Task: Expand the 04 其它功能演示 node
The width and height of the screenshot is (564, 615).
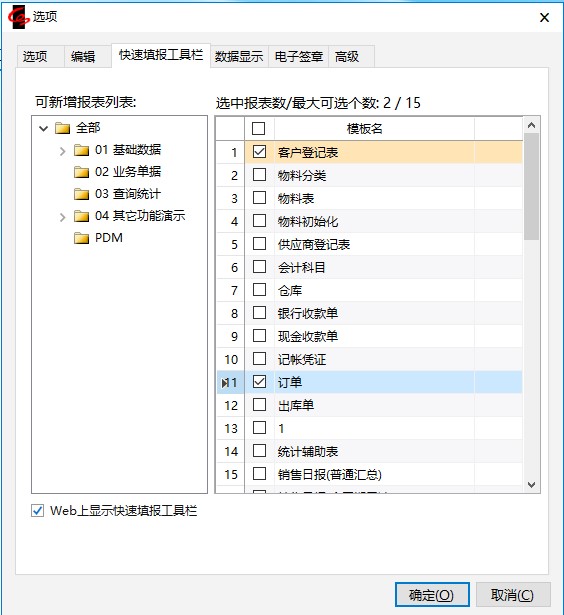Action: point(62,217)
